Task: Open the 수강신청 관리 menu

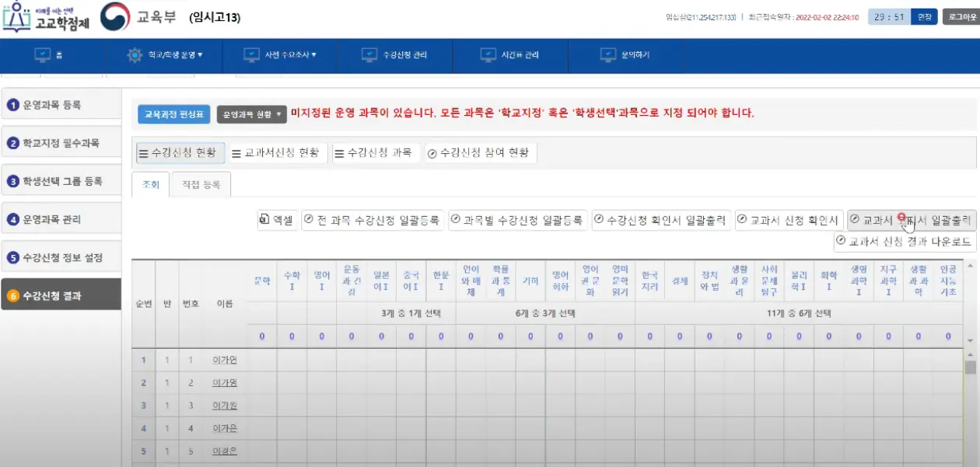Action: (404, 55)
